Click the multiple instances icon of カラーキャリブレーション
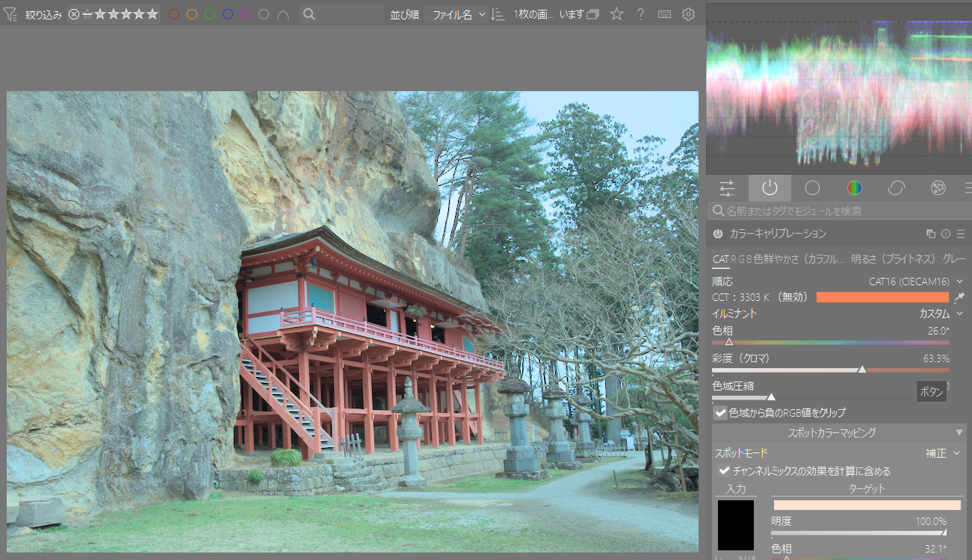Viewport: 972px width, 560px height. 931,234
